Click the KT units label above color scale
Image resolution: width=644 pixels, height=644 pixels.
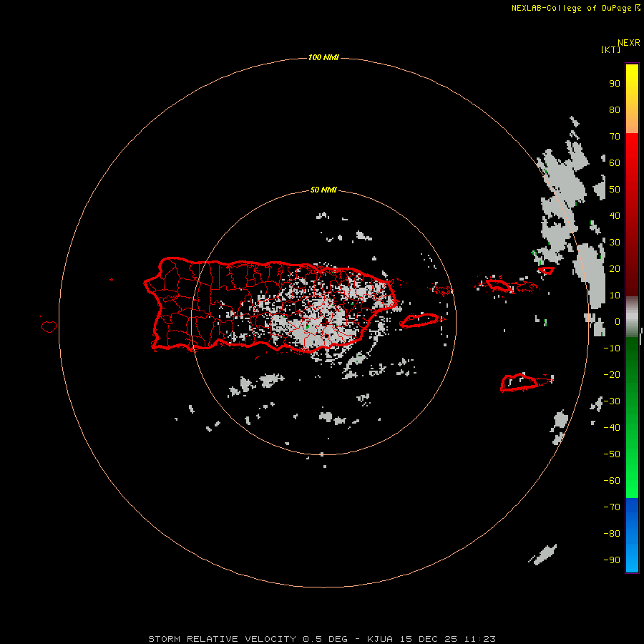click(x=610, y=49)
